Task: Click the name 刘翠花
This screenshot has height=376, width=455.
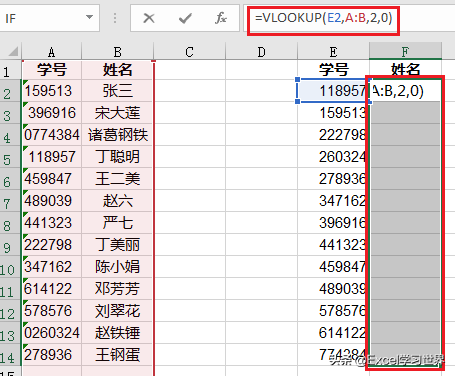Action: [x=118, y=311]
